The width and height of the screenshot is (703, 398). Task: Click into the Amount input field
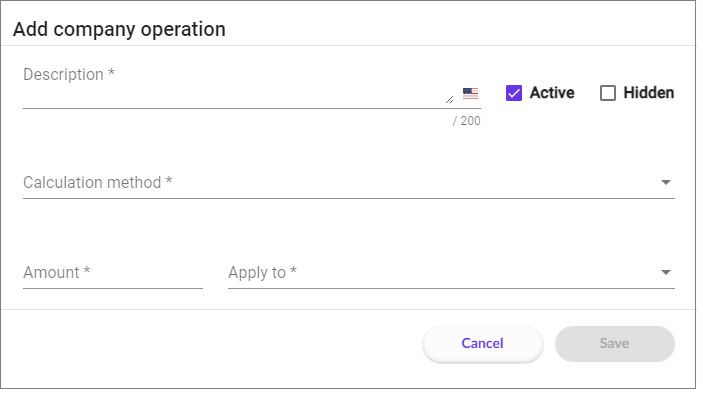(x=113, y=273)
